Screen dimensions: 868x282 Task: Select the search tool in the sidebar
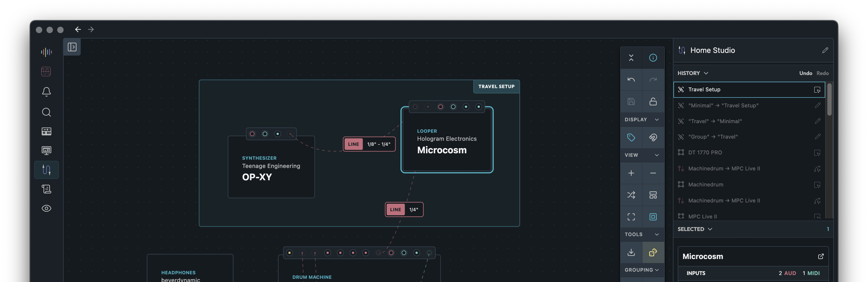coord(46,112)
